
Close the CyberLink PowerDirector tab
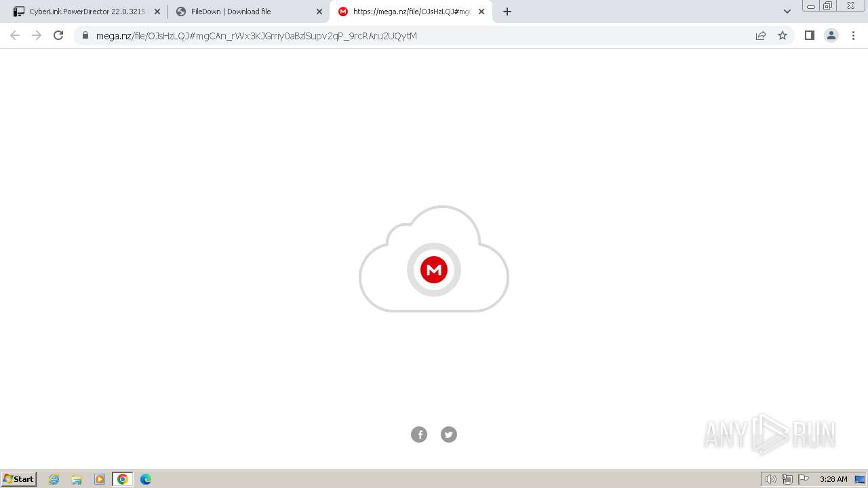pyautogui.click(x=157, y=12)
